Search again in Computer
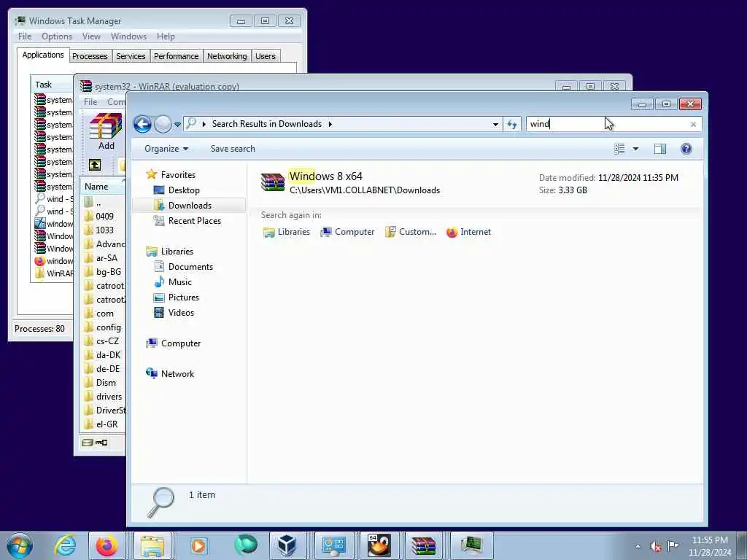747x560 pixels. (348, 232)
